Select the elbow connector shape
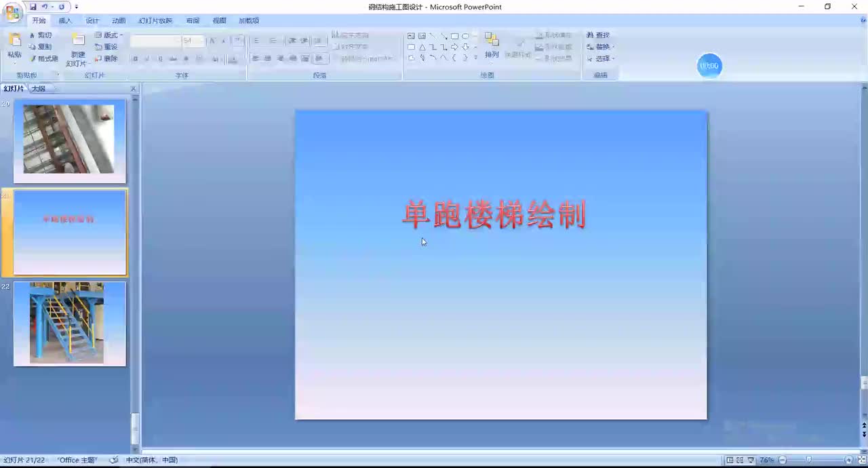 [433, 47]
